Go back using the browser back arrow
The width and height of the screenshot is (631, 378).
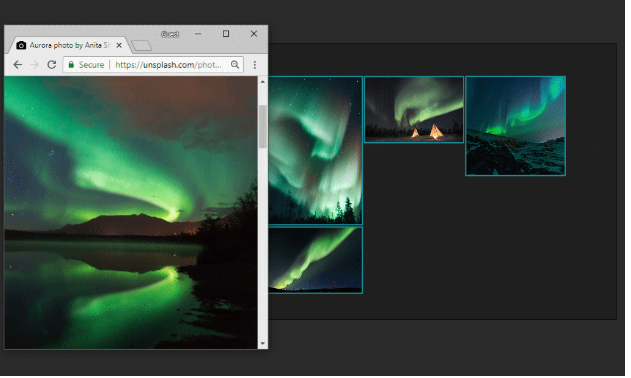17,65
